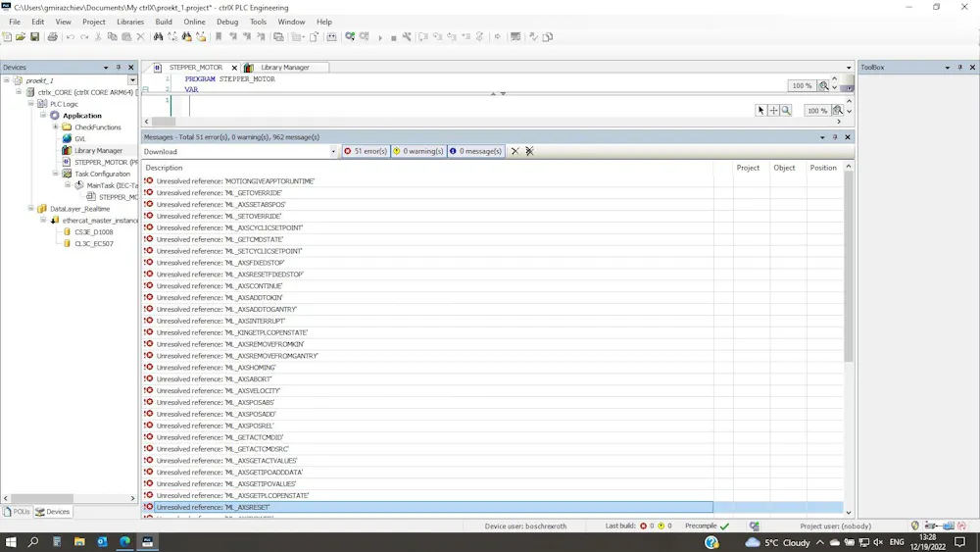The width and height of the screenshot is (980, 552).
Task: Click the wrench toolbar icon
Action: coord(407,37)
